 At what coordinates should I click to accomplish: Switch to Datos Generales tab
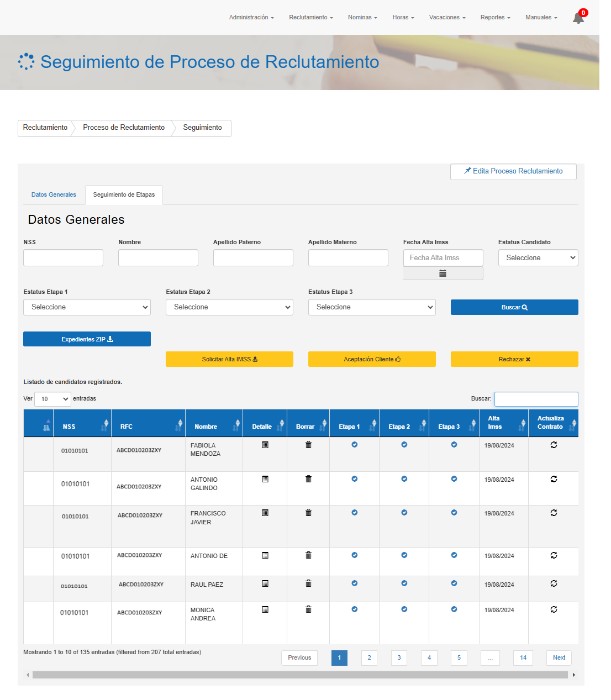[x=54, y=194]
